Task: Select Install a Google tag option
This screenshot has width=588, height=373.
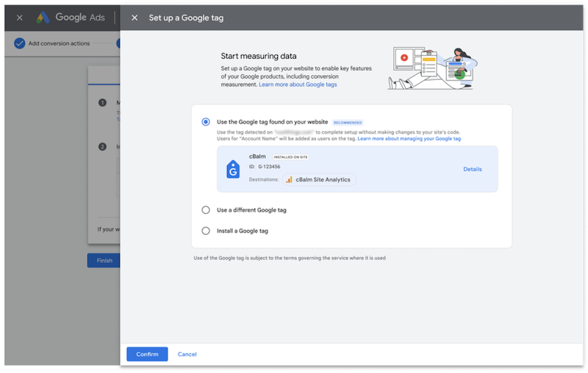Action: pos(206,231)
